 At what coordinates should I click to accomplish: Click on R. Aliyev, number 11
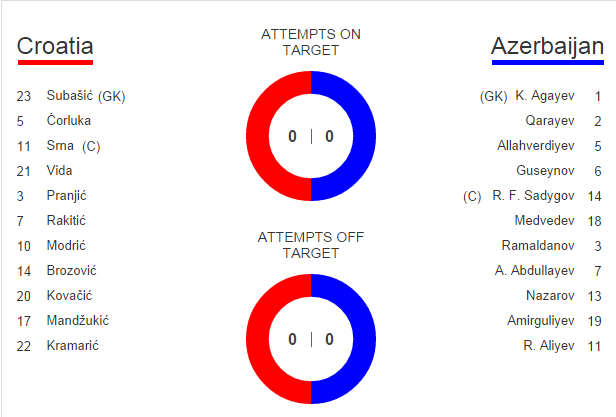(x=549, y=346)
